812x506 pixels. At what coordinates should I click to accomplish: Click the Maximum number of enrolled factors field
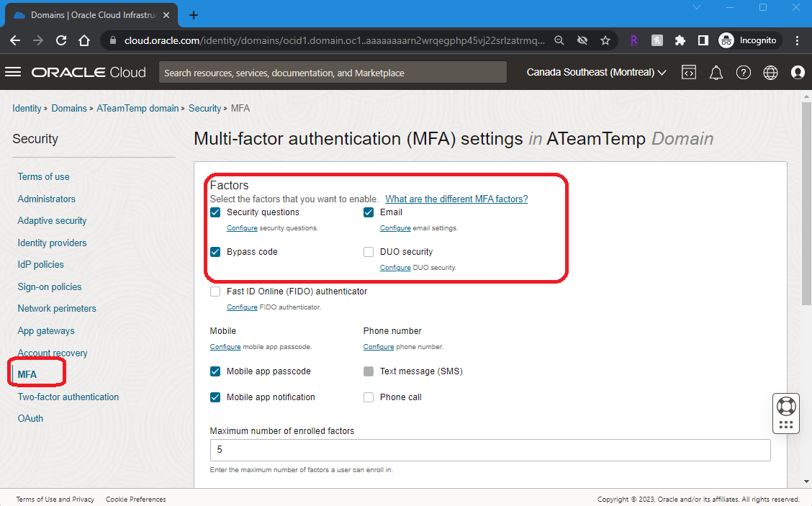click(x=490, y=450)
